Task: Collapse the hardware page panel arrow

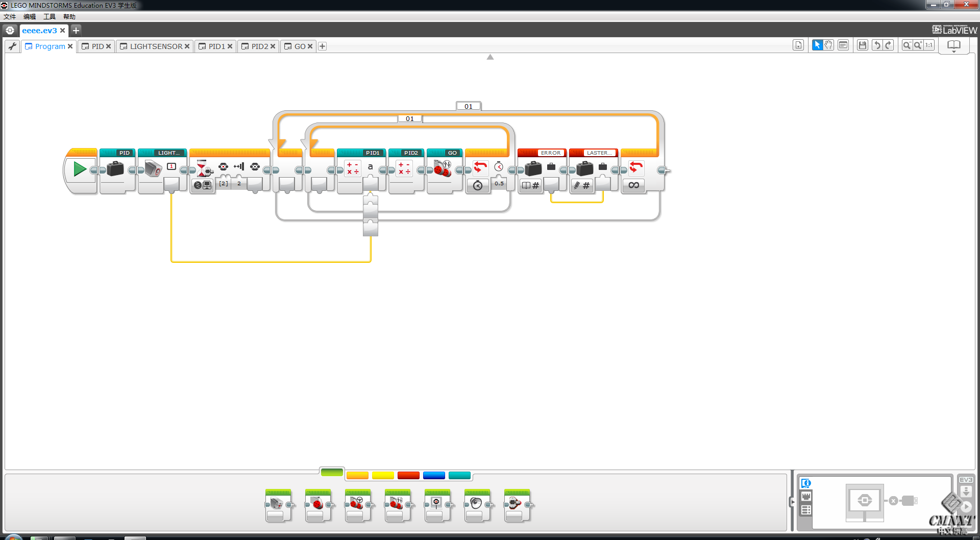Action: click(792, 502)
